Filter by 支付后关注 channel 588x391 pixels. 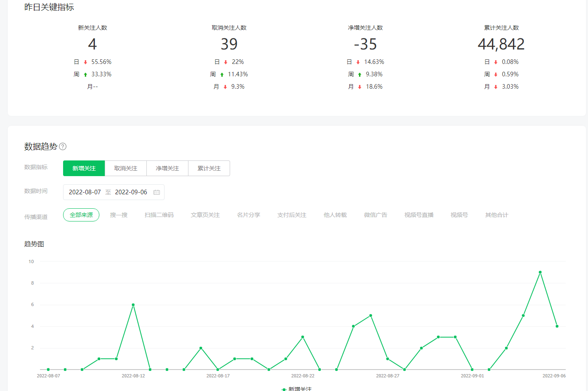coord(292,215)
